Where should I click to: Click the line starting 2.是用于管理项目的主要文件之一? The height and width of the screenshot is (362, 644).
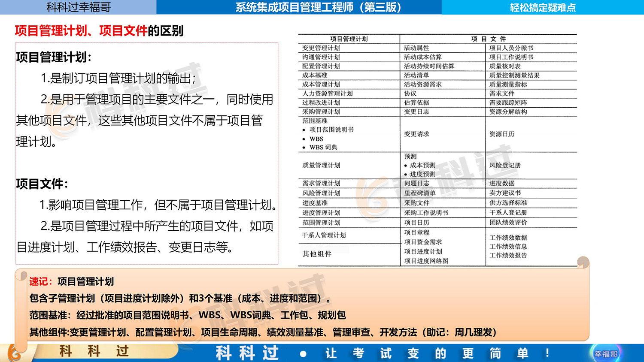coord(157,99)
